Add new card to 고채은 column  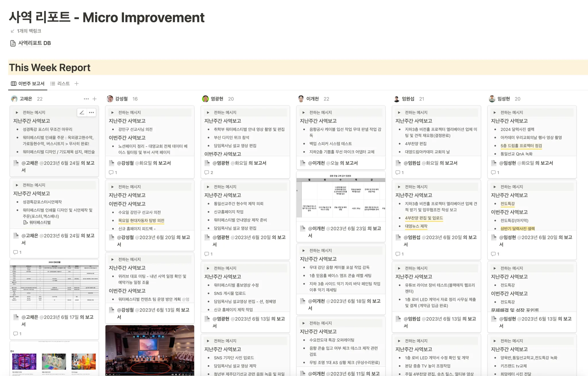click(94, 99)
